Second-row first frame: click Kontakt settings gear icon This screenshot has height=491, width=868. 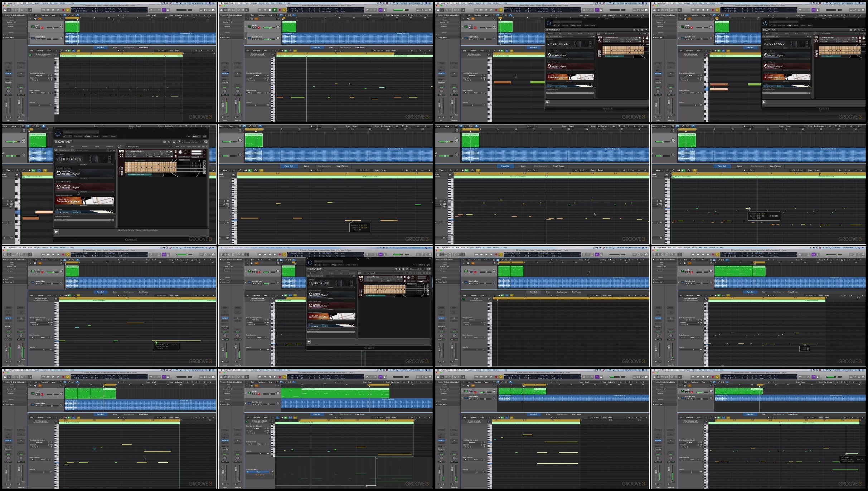point(169,142)
